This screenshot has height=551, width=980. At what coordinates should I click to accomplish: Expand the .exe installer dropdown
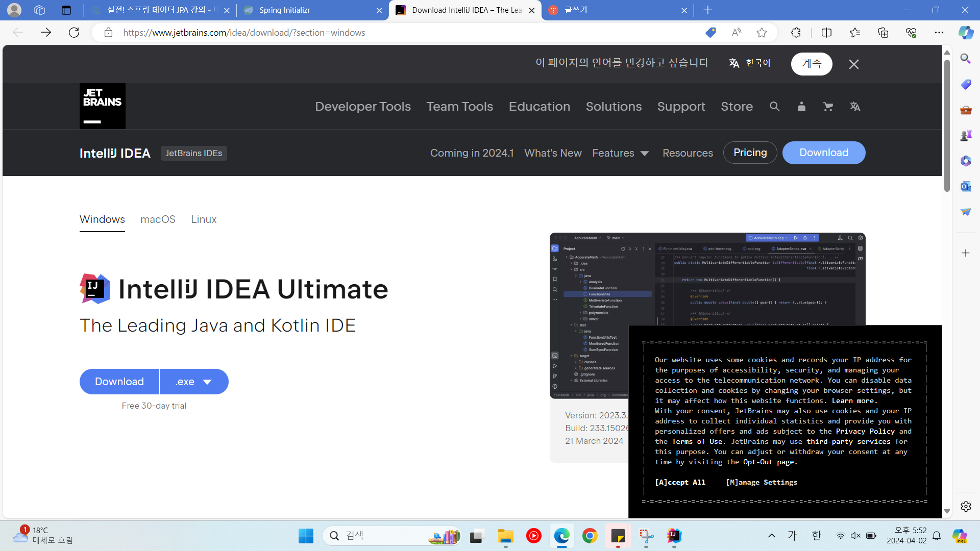click(194, 382)
